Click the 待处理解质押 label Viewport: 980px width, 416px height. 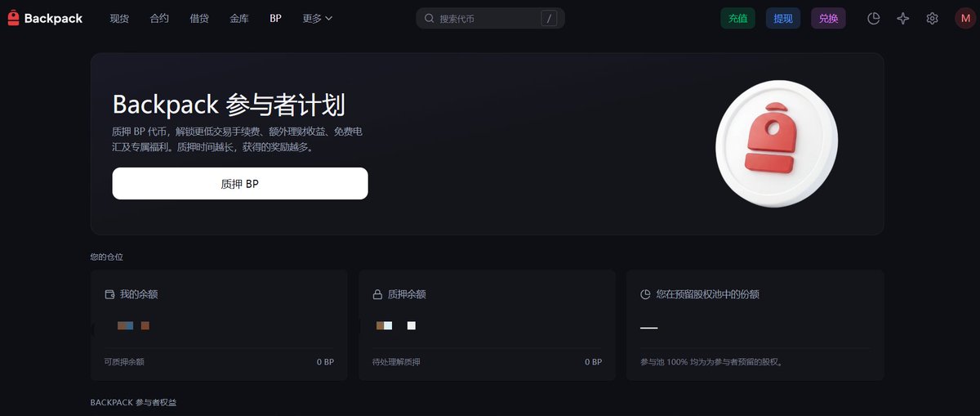pos(397,361)
